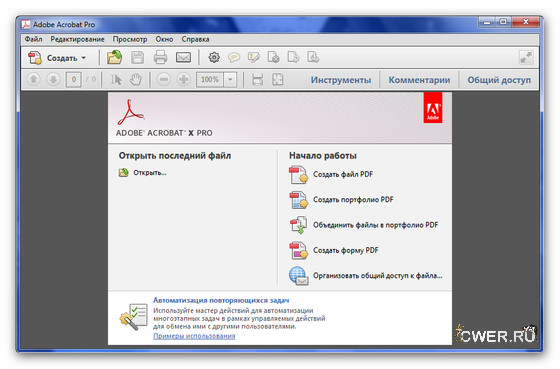The width and height of the screenshot is (560, 369).
Task: Minimize the Adobe Acrobat Pro window
Action: click(486, 22)
